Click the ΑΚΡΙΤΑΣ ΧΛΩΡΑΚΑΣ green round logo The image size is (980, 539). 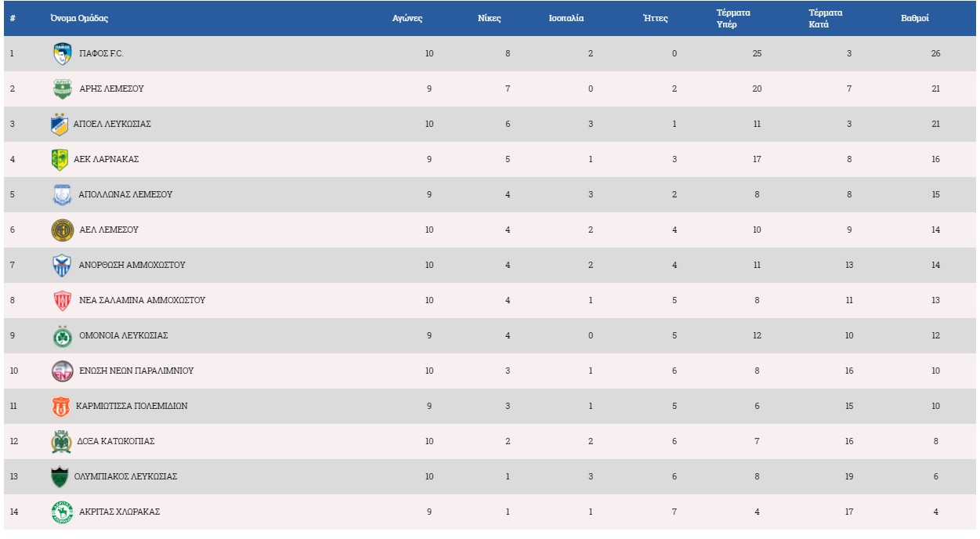(x=62, y=512)
